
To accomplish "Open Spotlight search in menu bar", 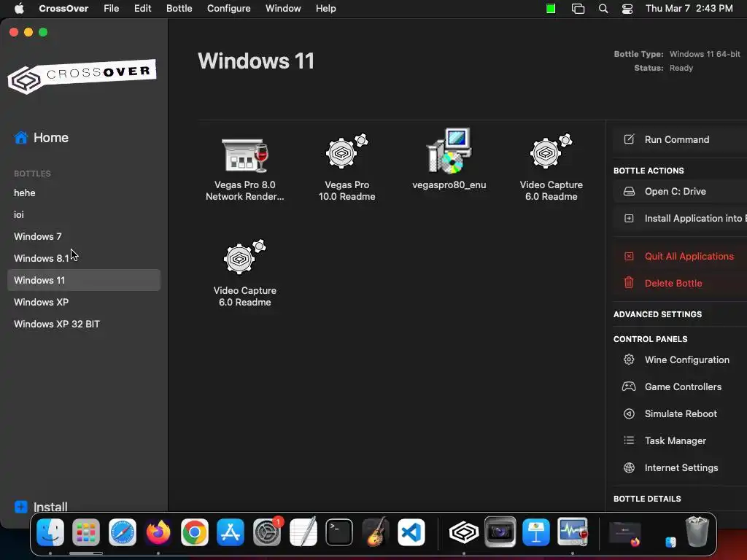I will pyautogui.click(x=603, y=9).
